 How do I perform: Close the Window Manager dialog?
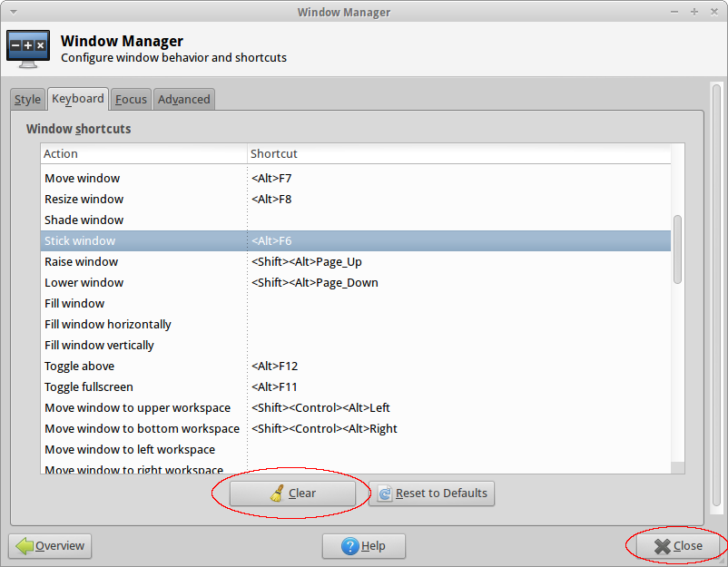[677, 546]
